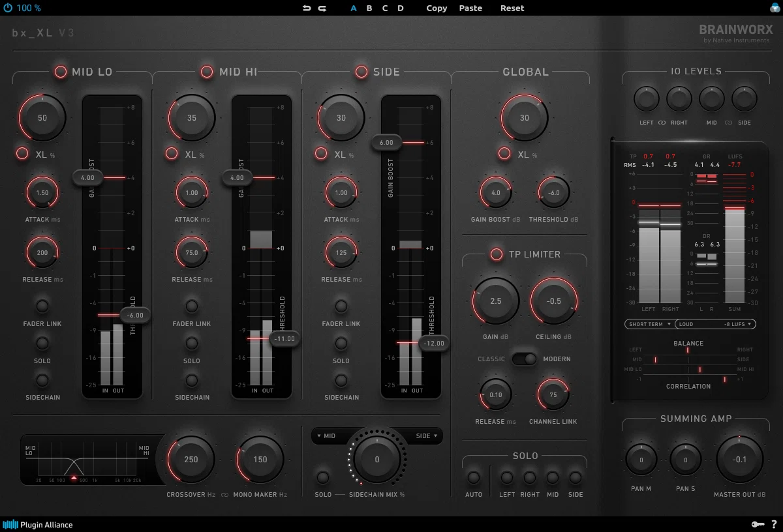Flip the Classic/Modern limiter switch
Image resolution: width=783 pixels, height=532 pixels.
tap(524, 359)
